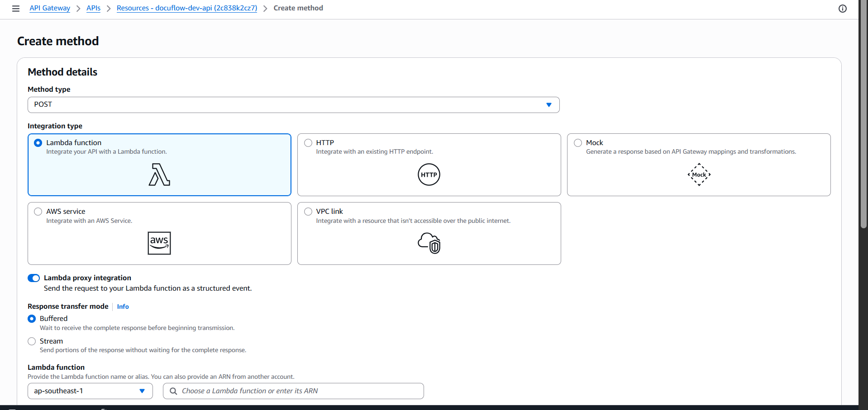Click the Mock 'Generate a response' description
Screen dimensions: 868x410
point(691,152)
